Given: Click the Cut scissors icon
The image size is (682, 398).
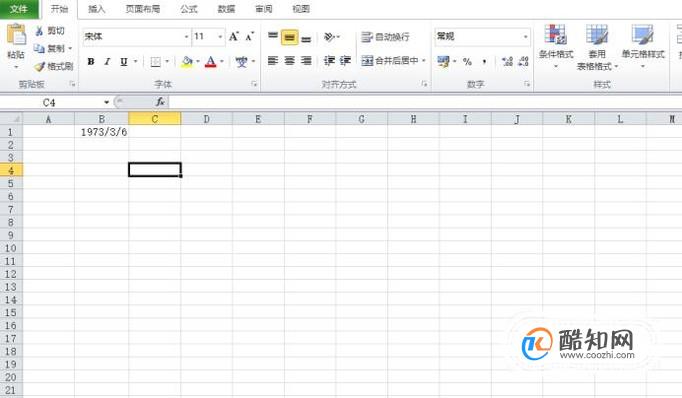Looking at the screenshot, I should (x=39, y=31).
